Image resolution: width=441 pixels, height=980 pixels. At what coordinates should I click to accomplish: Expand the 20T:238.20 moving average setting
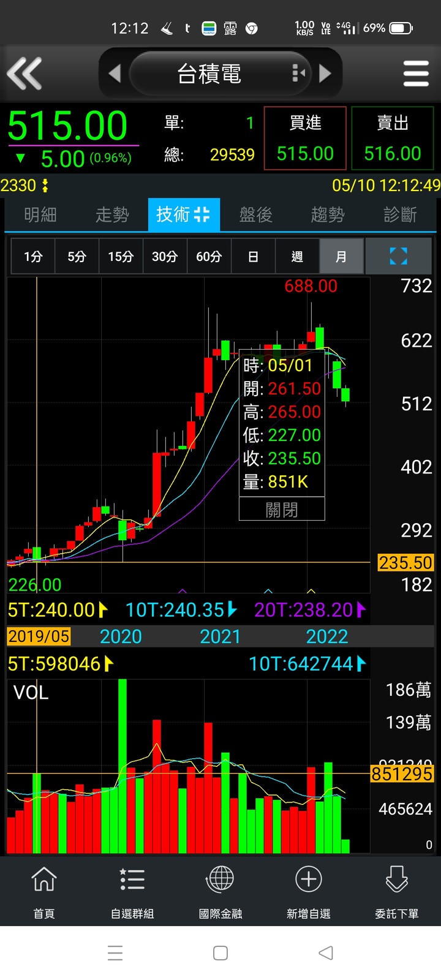tap(310, 609)
